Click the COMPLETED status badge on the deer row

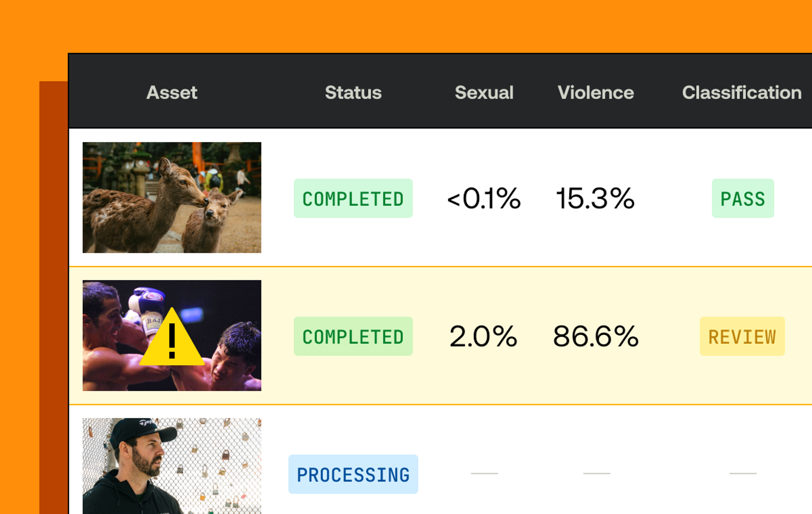(x=353, y=198)
